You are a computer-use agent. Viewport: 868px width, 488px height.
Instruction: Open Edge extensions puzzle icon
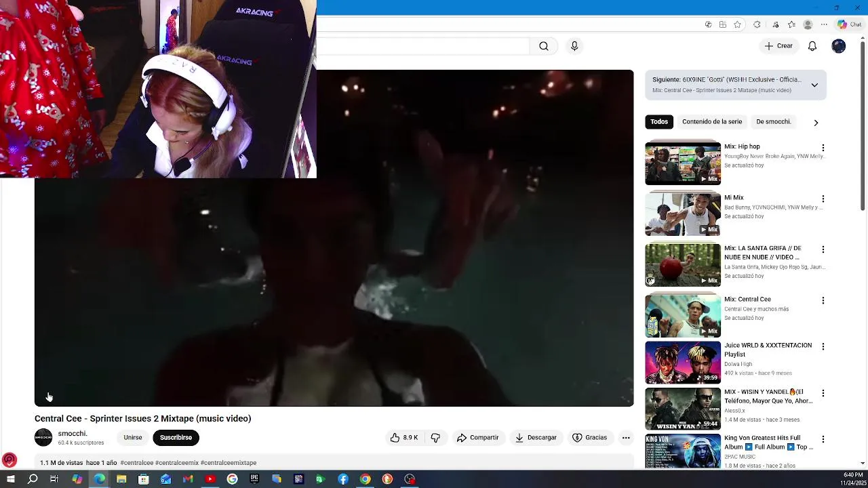pyautogui.click(x=757, y=24)
